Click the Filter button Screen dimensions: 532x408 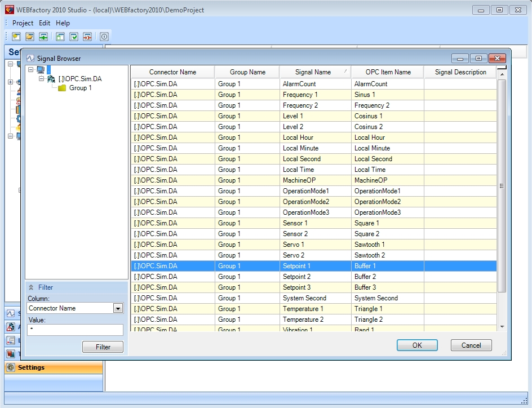point(103,347)
